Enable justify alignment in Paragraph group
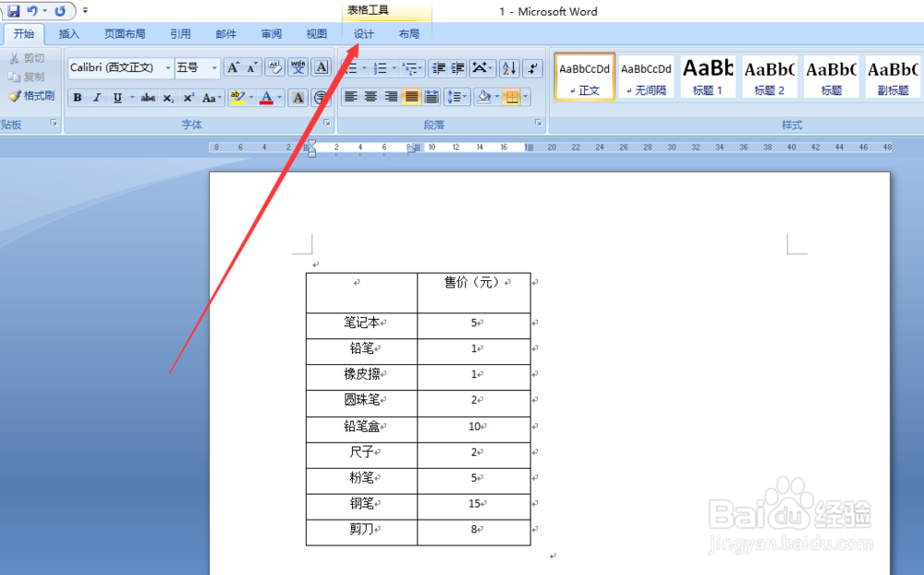The height and width of the screenshot is (575, 924). pyautogui.click(x=411, y=96)
